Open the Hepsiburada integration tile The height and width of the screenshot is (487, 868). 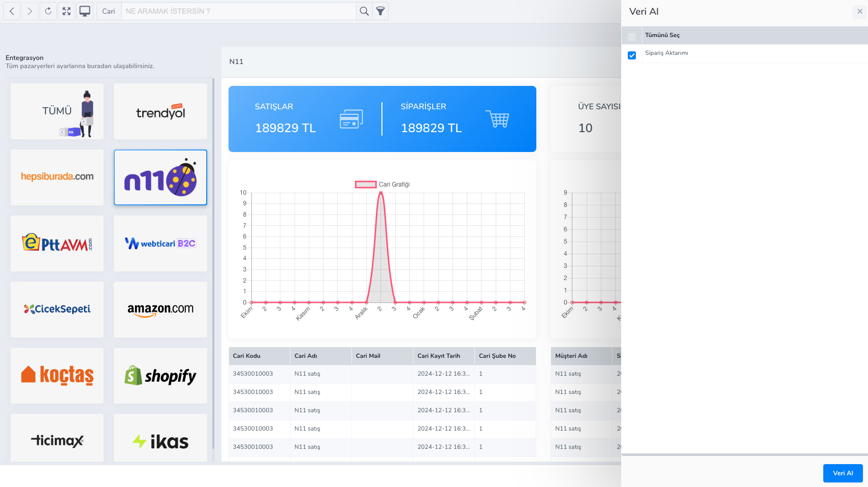pos(57,177)
